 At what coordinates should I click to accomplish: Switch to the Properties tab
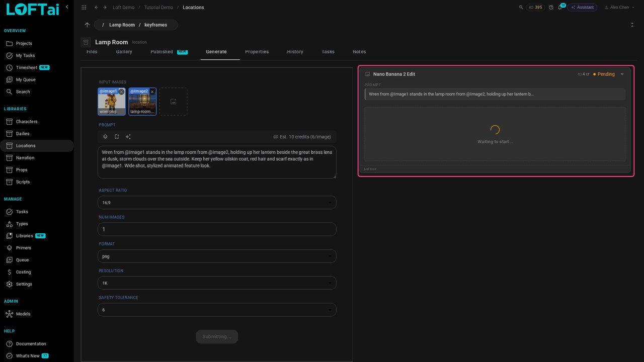pos(257,52)
